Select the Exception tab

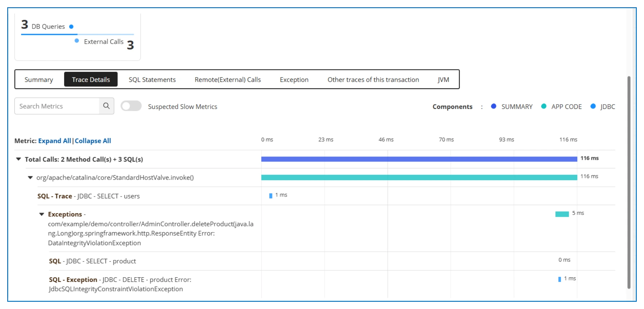click(294, 80)
